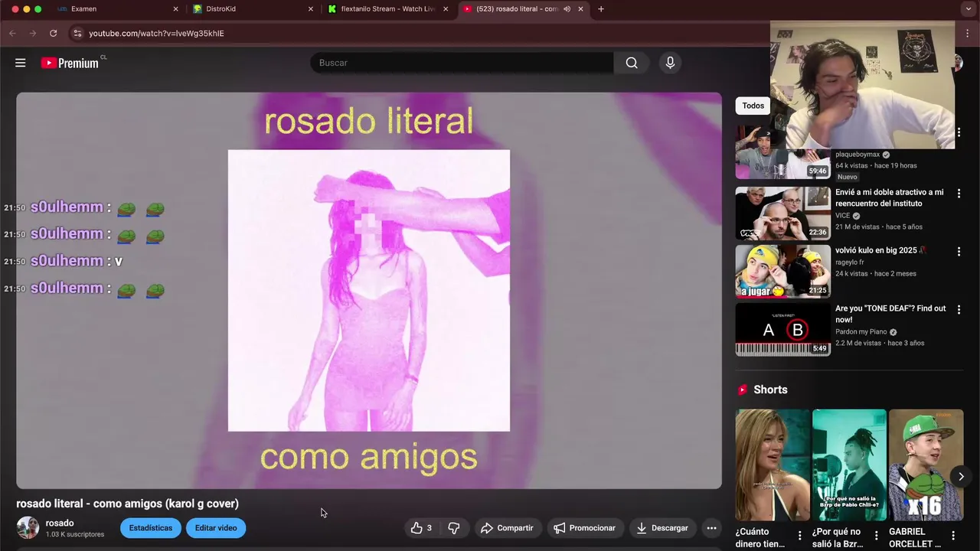The image size is (980, 551).
Task: Click the Descargar download button
Action: 662,528
